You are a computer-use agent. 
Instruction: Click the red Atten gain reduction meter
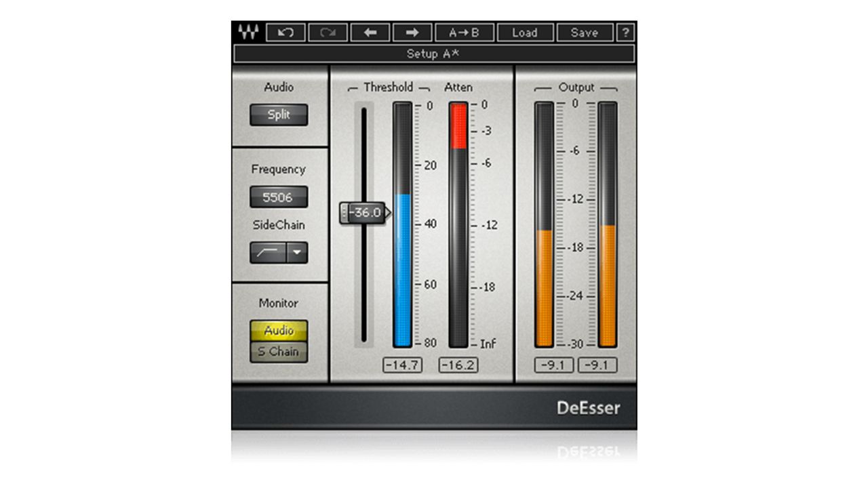click(458, 224)
